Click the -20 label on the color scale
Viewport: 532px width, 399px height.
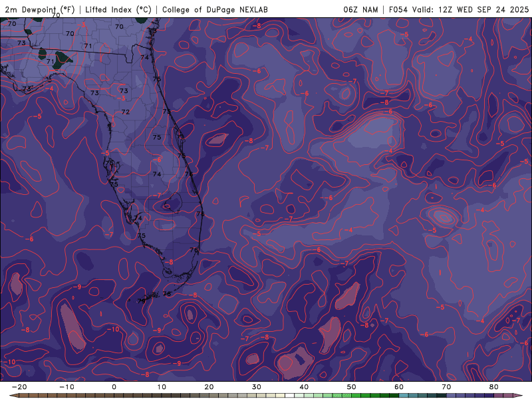click(19, 387)
